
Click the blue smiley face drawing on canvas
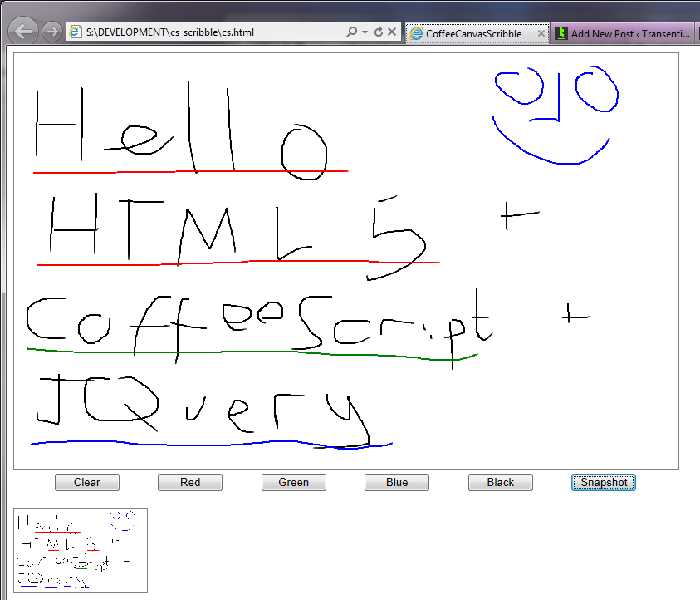(556, 115)
